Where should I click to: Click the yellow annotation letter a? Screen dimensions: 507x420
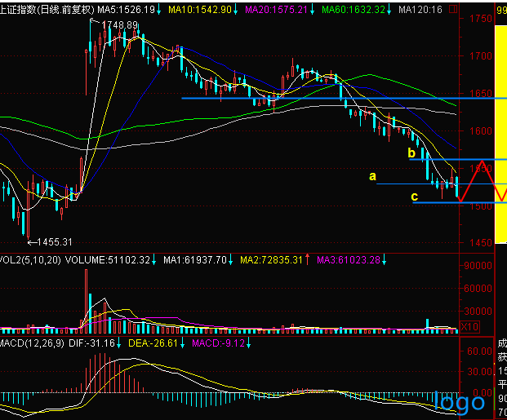tap(372, 175)
